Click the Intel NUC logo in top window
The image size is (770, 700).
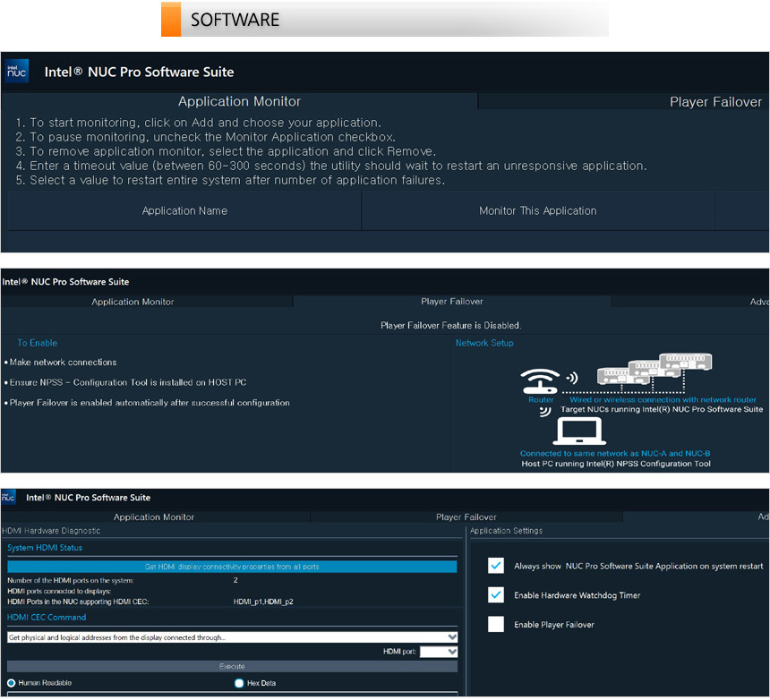click(x=17, y=72)
